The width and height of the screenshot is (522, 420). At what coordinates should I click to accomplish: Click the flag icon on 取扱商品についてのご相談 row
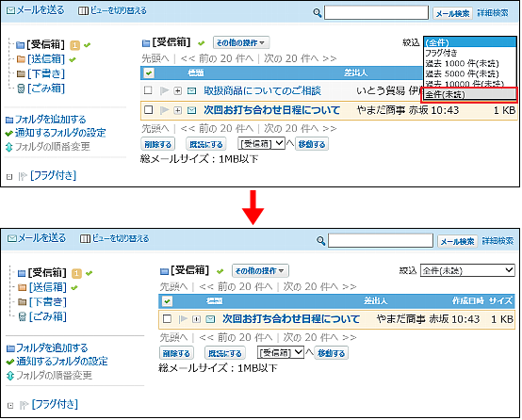tap(165, 90)
